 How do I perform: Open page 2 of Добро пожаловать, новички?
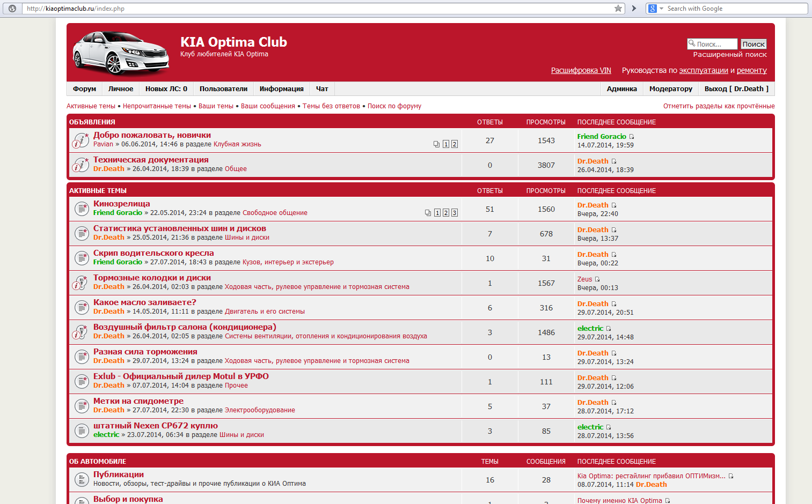454,144
